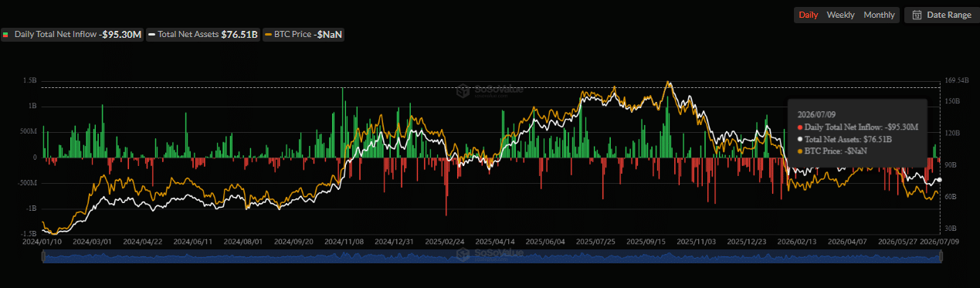Click the 2024/03/01 x-axis date label

point(92,241)
